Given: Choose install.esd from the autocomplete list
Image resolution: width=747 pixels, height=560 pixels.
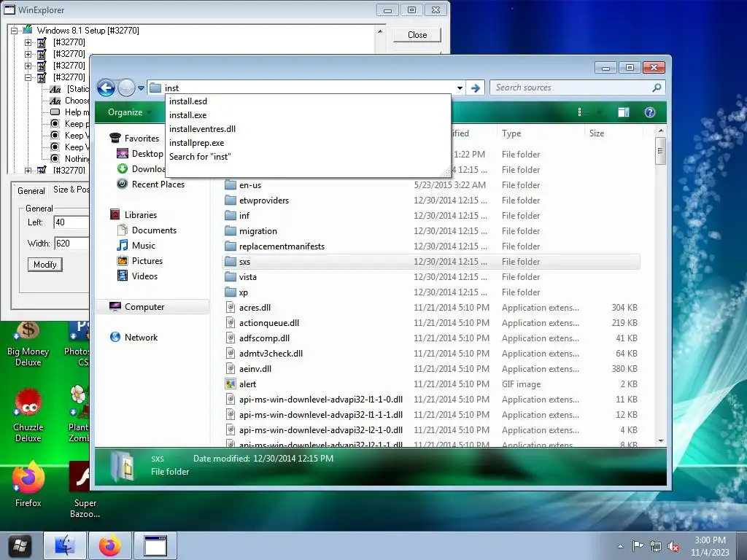Looking at the screenshot, I should pos(188,101).
